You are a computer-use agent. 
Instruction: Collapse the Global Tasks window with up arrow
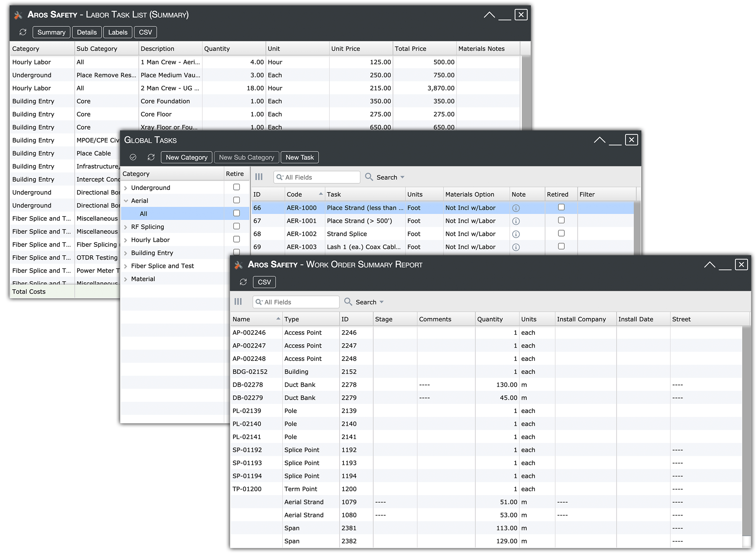600,140
